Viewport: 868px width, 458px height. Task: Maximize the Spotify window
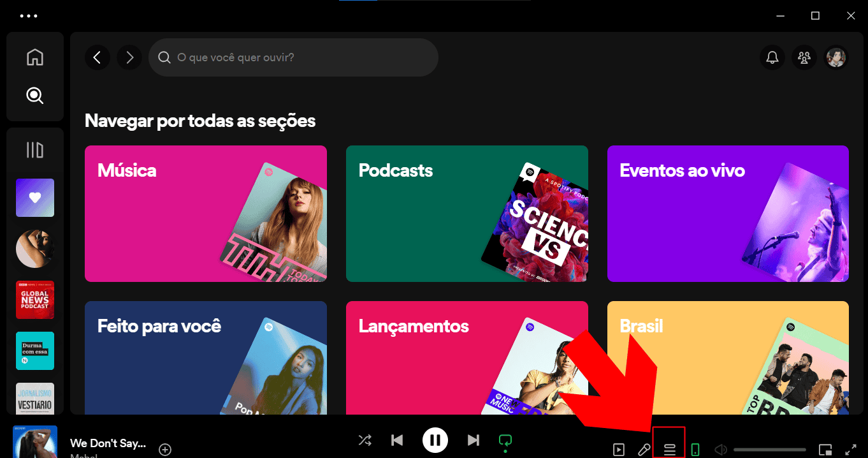pyautogui.click(x=815, y=16)
